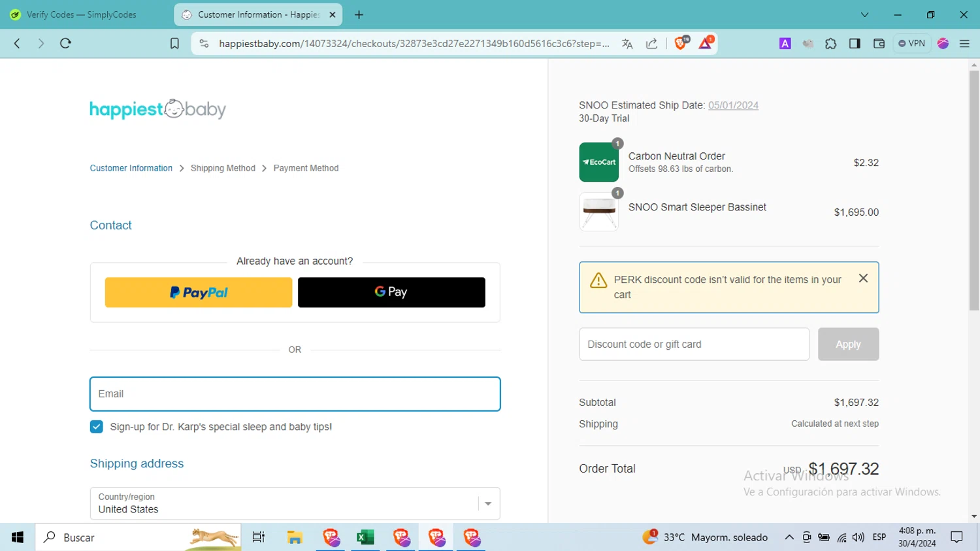Image resolution: width=980 pixels, height=551 pixels.
Task: Share this page icon
Action: [651, 44]
